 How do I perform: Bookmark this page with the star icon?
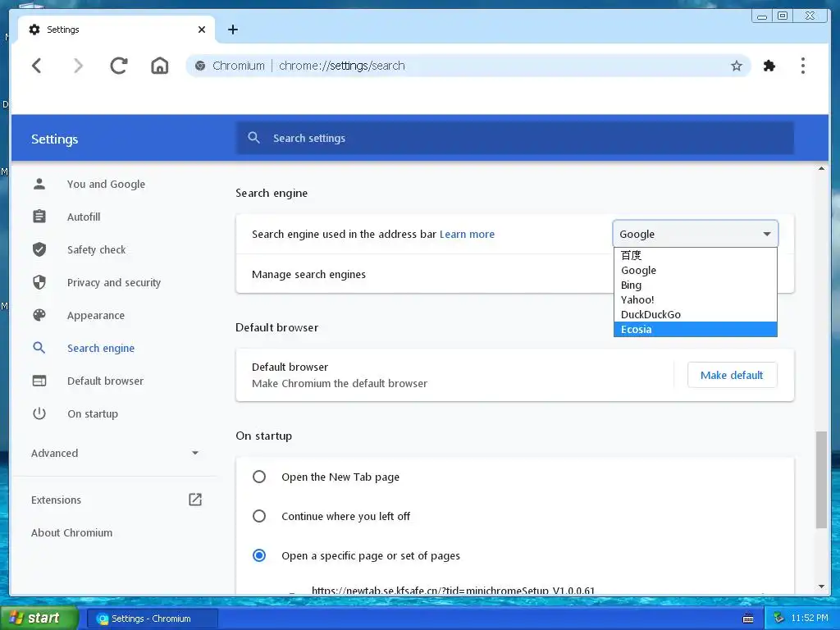pyautogui.click(x=737, y=66)
